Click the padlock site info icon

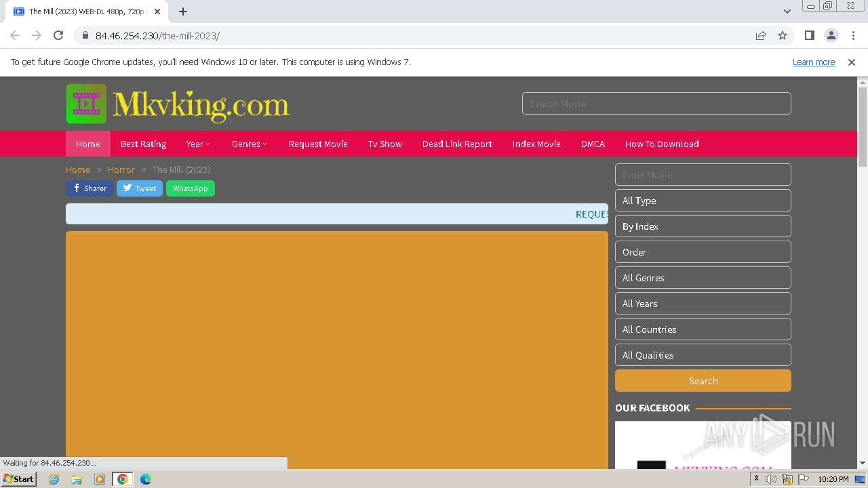85,35
